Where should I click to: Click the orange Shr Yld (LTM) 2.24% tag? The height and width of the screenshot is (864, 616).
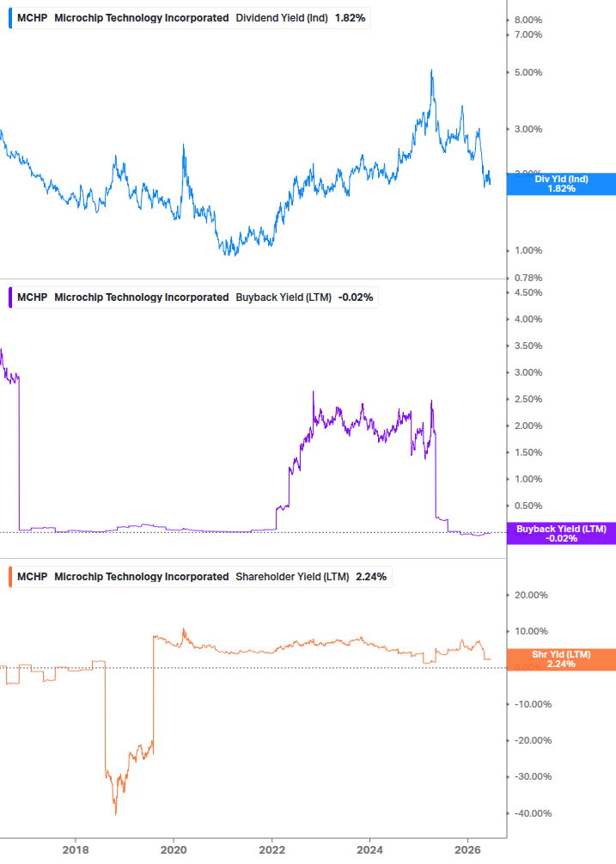pyautogui.click(x=561, y=659)
